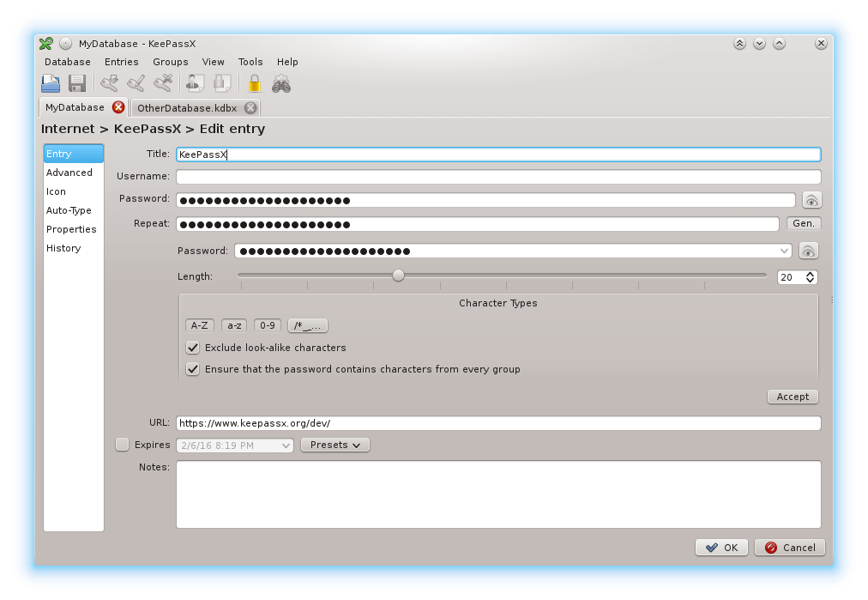Open the Tools menu
868x600 pixels.
(250, 62)
